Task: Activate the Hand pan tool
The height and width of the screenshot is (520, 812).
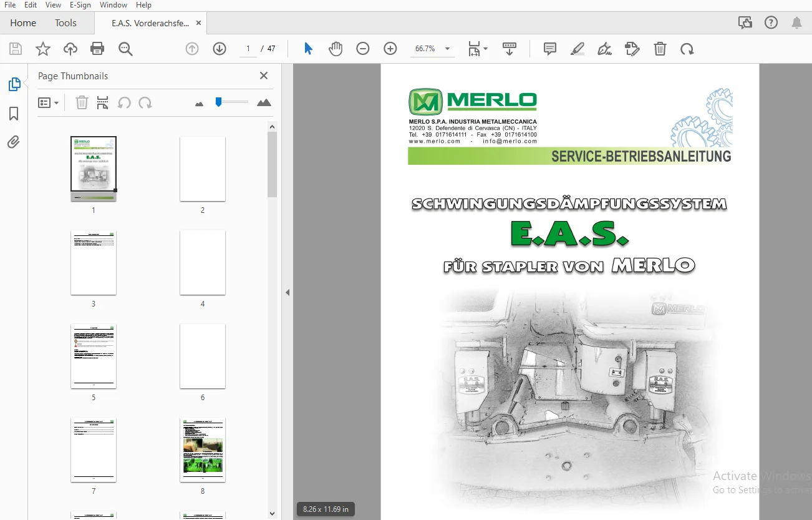Action: [x=336, y=49]
